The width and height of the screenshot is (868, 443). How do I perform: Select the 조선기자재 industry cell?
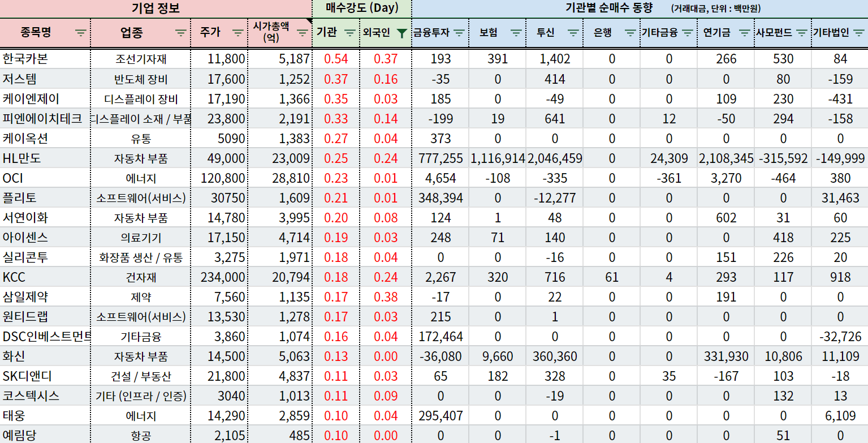click(x=141, y=59)
